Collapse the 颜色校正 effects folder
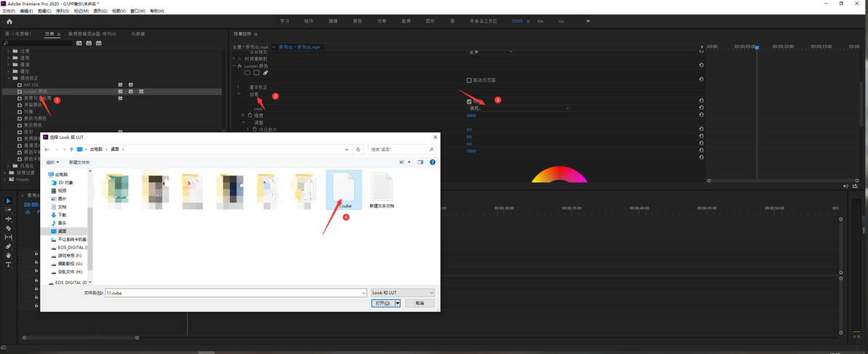This screenshot has width=868, height=354. tap(8, 78)
